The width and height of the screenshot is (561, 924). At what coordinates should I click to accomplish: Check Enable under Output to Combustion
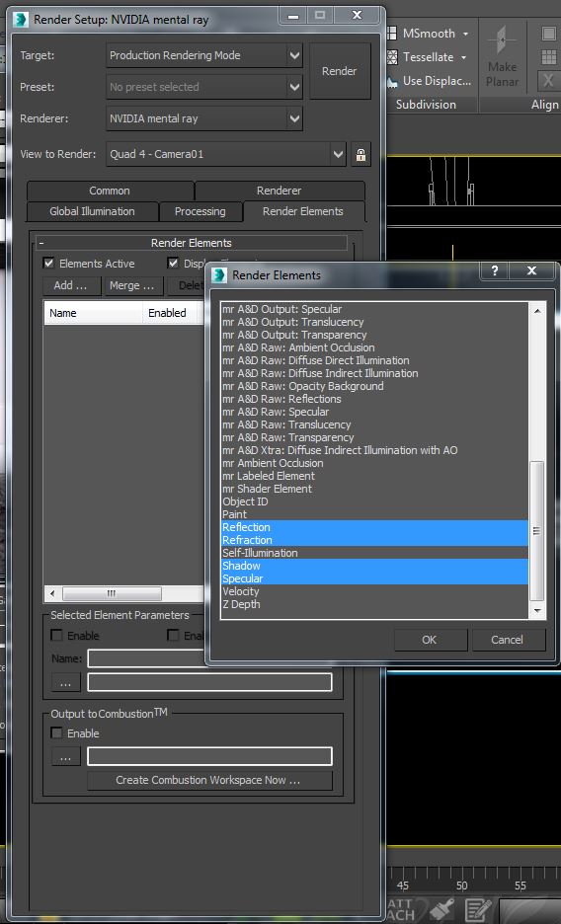coord(56,733)
